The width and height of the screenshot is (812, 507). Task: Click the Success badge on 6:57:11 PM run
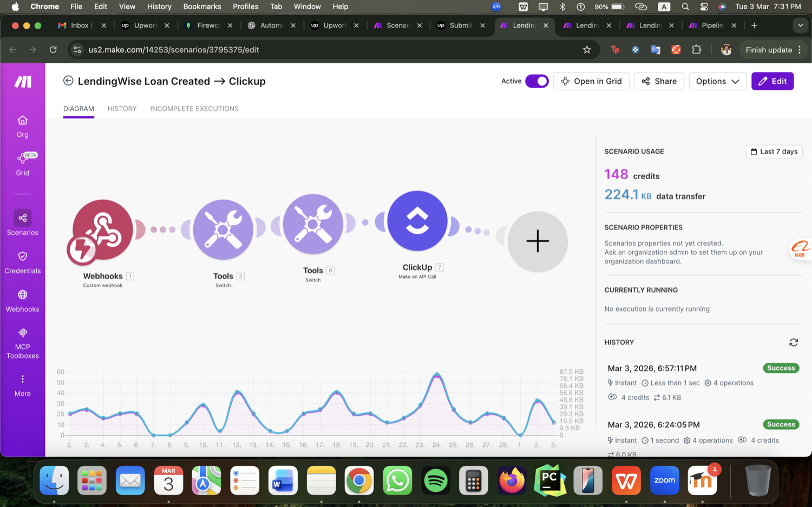point(781,368)
